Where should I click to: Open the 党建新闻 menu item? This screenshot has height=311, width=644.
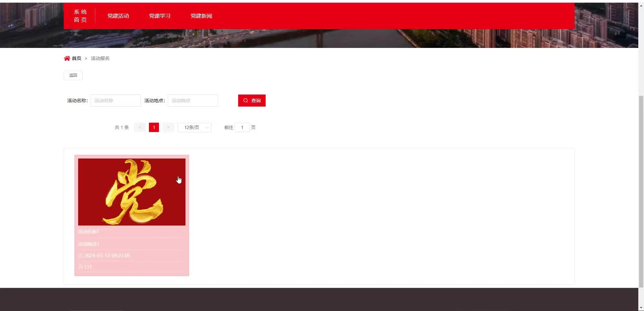pos(201,16)
